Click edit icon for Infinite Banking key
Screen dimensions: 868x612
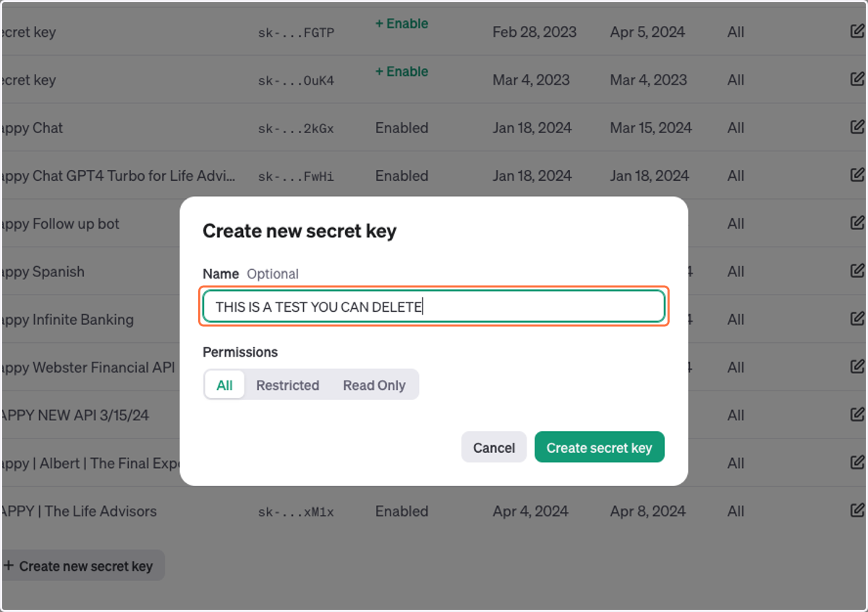pyautogui.click(x=857, y=319)
